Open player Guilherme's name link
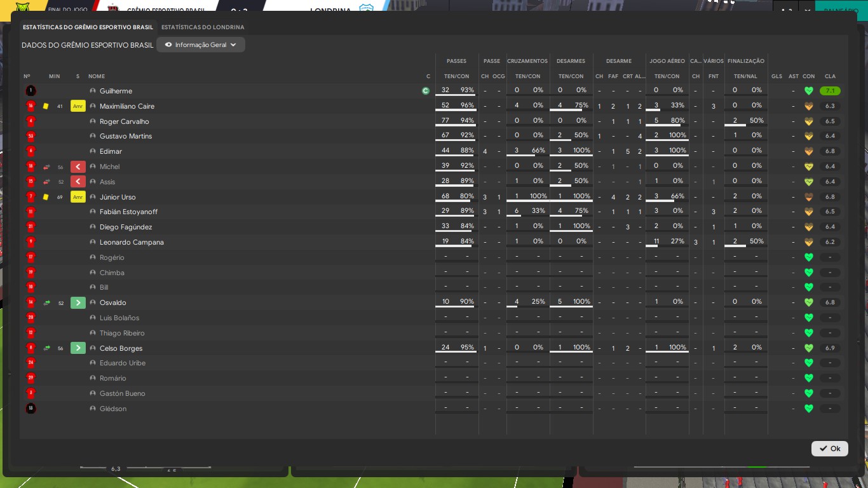This screenshot has width=868, height=488. [116, 91]
